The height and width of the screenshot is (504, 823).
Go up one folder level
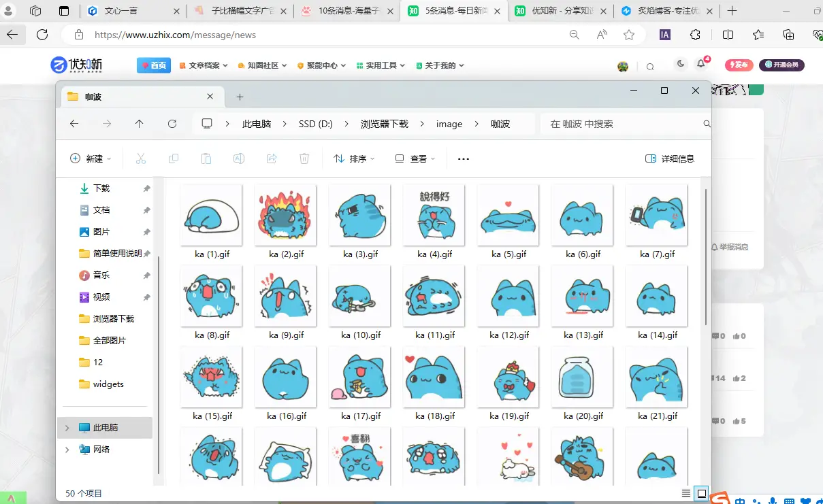tap(140, 124)
